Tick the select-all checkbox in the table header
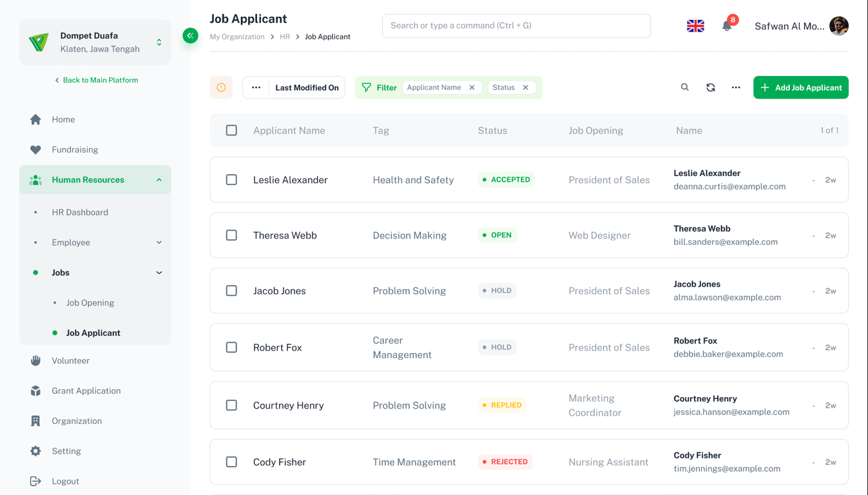This screenshot has height=495, width=868. [x=231, y=130]
